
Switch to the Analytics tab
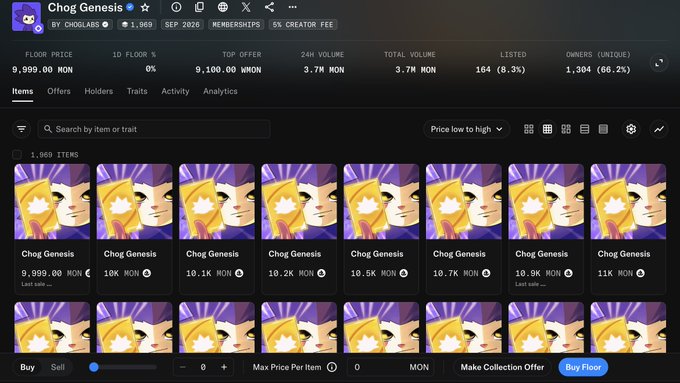(x=220, y=92)
